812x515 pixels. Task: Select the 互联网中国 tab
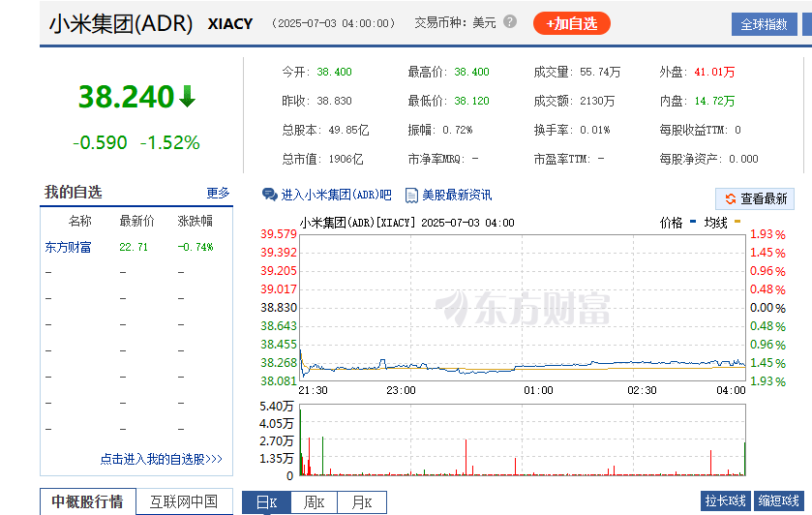point(184,501)
